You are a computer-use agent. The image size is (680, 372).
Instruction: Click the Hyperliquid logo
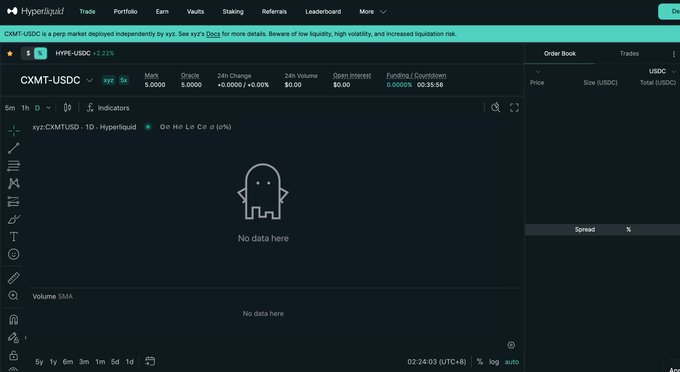[36, 11]
